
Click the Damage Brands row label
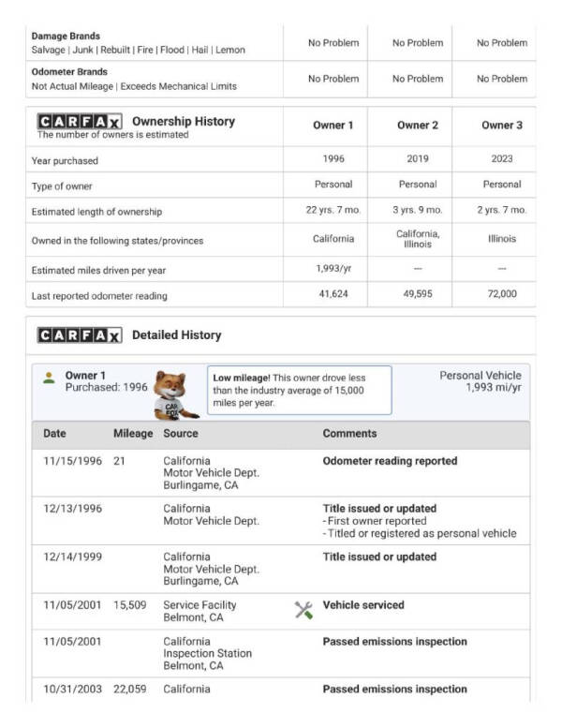tap(66, 37)
